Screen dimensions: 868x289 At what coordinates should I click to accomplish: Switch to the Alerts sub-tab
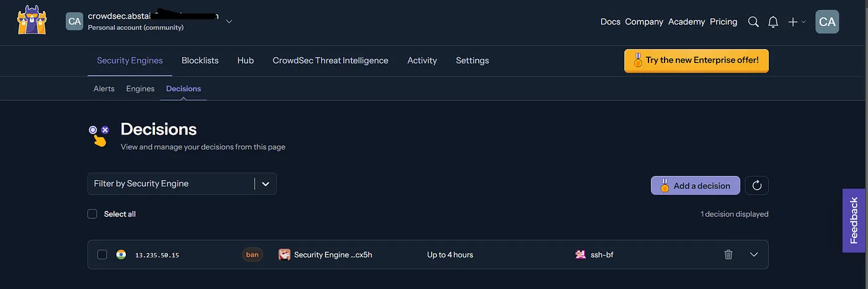[104, 89]
